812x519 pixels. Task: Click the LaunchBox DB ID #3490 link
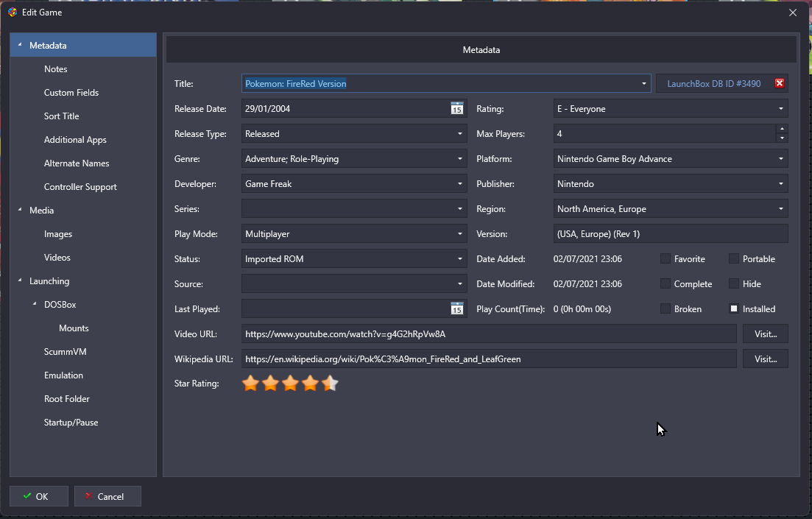pyautogui.click(x=713, y=83)
